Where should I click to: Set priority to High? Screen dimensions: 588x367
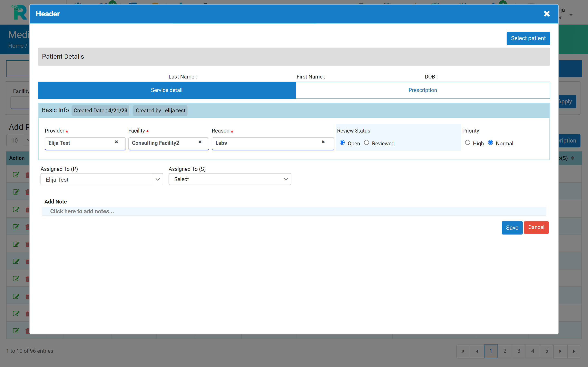[467, 143]
